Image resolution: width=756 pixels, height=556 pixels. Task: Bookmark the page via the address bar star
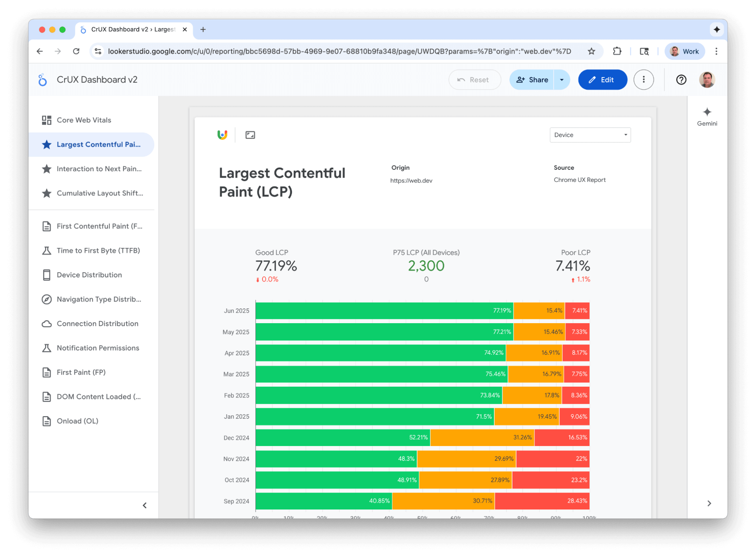coord(591,51)
